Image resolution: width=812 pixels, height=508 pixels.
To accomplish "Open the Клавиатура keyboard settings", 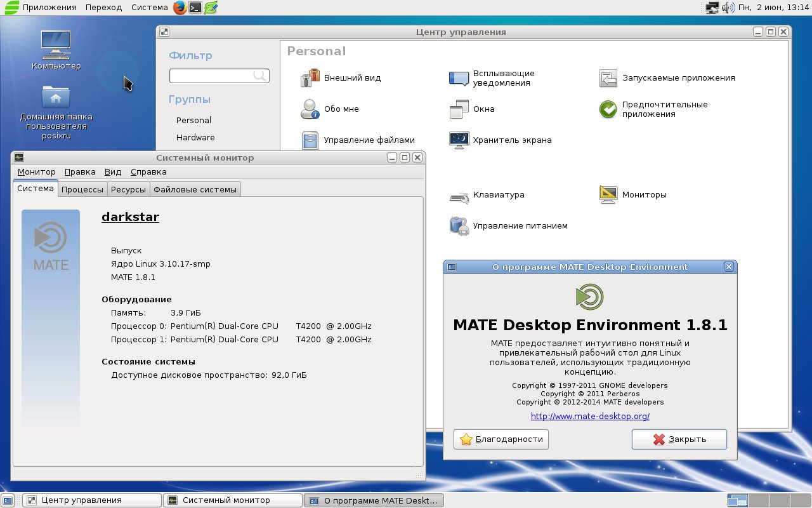I will (x=487, y=195).
